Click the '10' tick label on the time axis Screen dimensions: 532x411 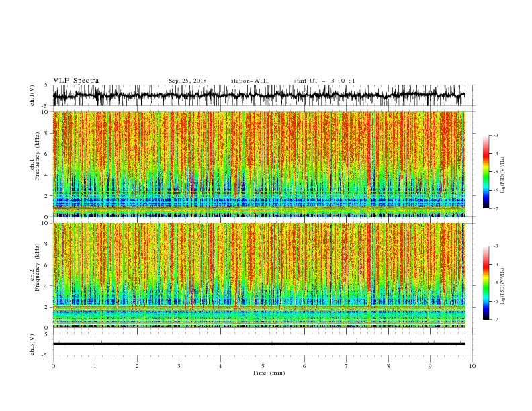point(472,366)
